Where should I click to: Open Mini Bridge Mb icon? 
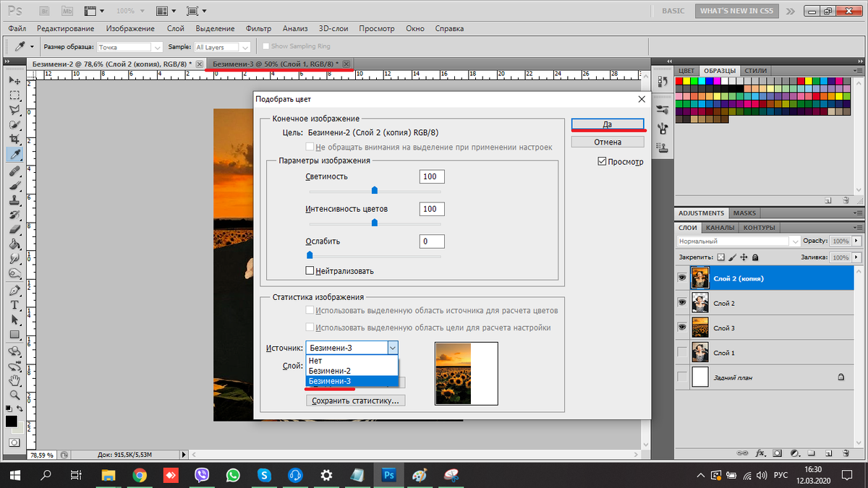[x=67, y=11]
